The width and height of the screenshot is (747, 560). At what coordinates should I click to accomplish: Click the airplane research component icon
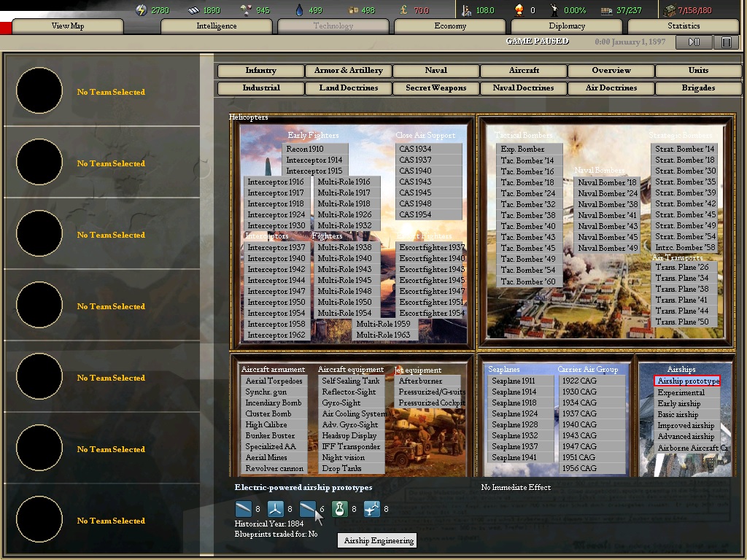pos(372,509)
